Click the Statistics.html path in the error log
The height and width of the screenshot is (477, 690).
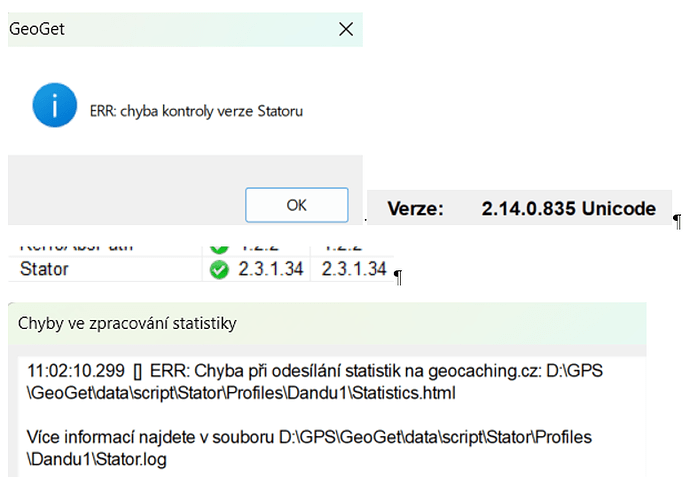click(x=404, y=393)
